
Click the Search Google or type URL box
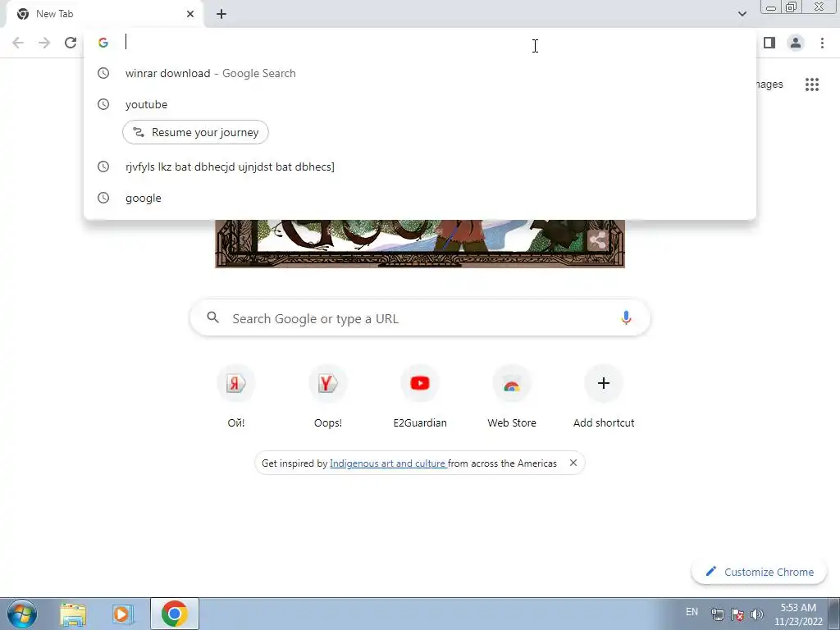pyautogui.click(x=420, y=317)
